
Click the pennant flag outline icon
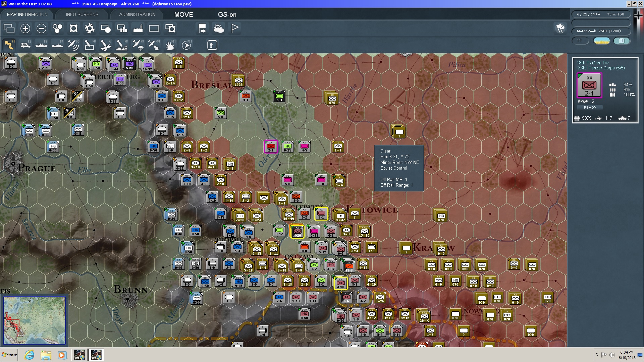coord(235,28)
